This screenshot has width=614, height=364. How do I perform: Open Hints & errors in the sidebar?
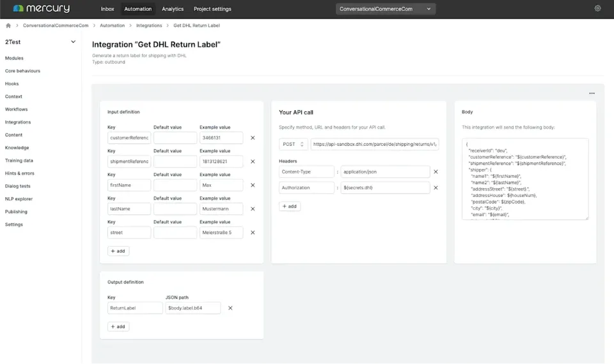[19, 173]
